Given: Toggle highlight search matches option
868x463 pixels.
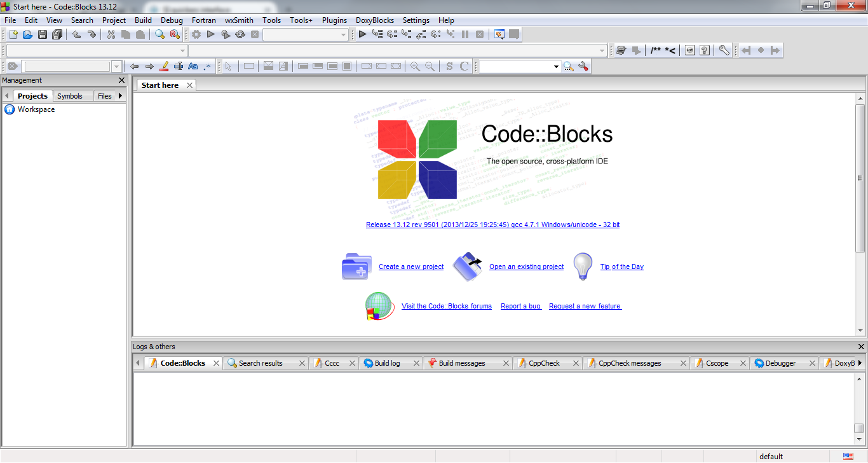Looking at the screenshot, I should coord(164,66).
